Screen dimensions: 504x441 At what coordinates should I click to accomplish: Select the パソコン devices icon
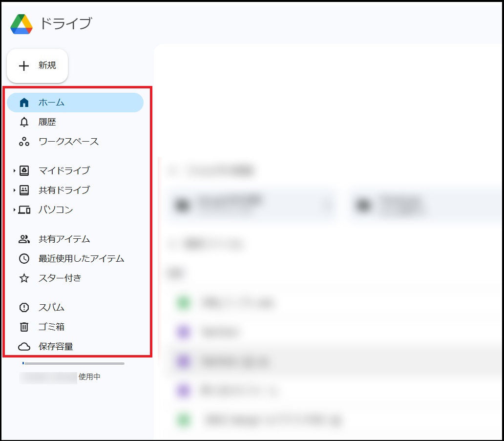pyautogui.click(x=24, y=210)
